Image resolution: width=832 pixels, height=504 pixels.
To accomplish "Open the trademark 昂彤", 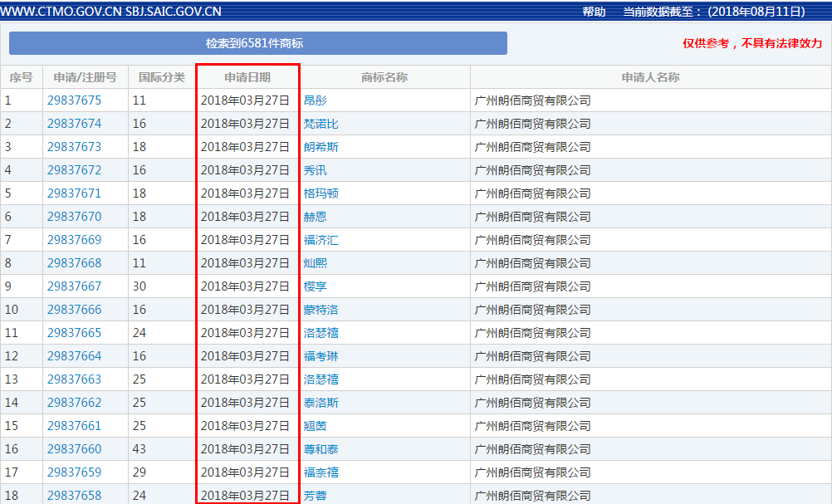I will 316,100.
